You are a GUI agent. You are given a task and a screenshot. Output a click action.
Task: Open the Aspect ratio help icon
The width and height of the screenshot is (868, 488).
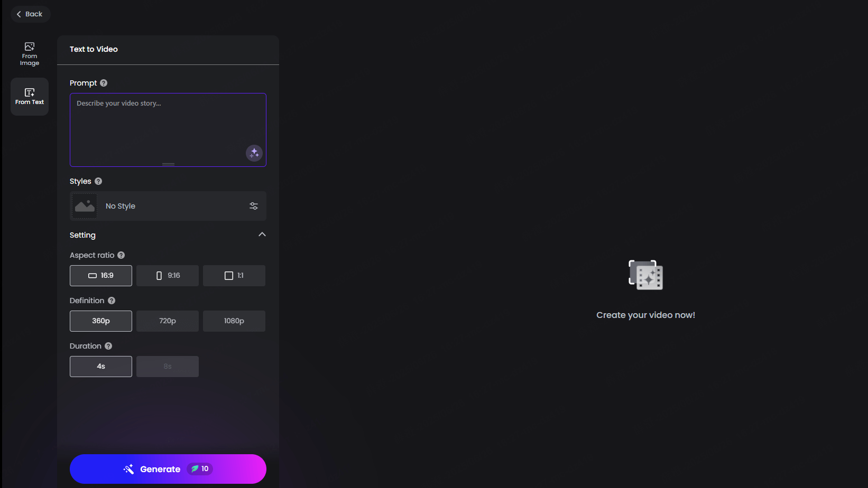(x=121, y=255)
